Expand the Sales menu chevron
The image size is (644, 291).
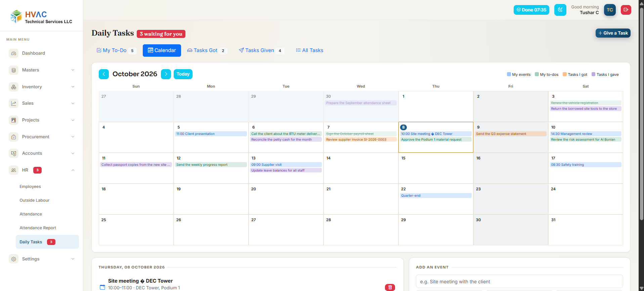73,103
